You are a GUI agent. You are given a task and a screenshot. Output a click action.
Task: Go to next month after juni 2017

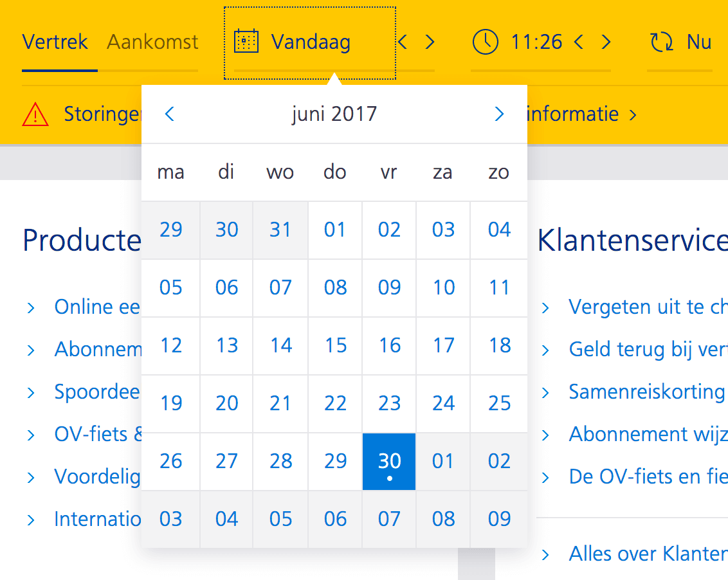[x=499, y=114]
